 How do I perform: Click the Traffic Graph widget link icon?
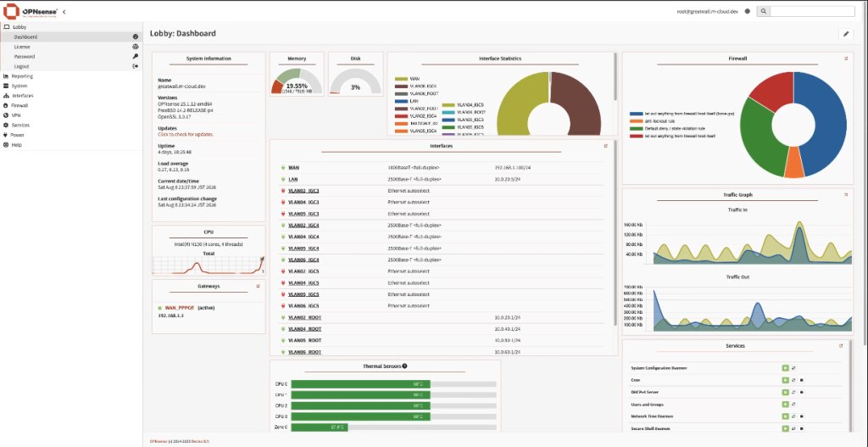(x=846, y=194)
